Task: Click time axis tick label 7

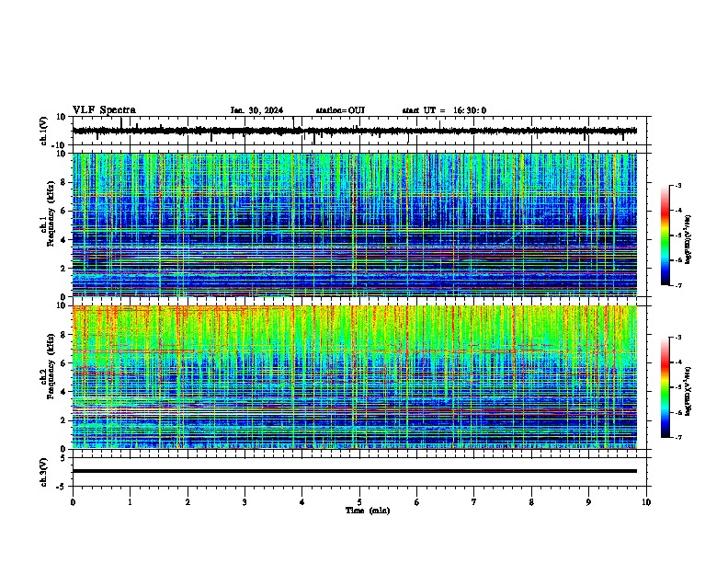Action: 474,501
